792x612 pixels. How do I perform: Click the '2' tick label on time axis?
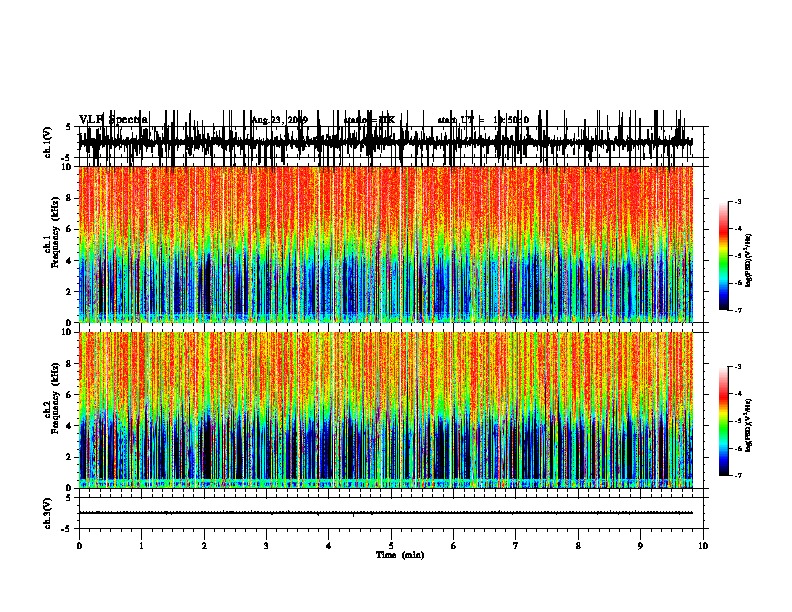coord(204,546)
